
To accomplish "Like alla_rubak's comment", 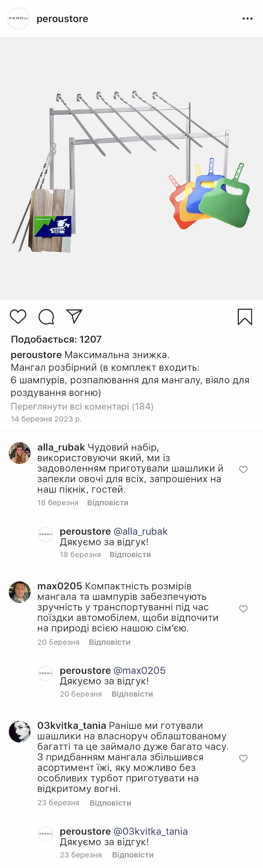I will coord(243,469).
